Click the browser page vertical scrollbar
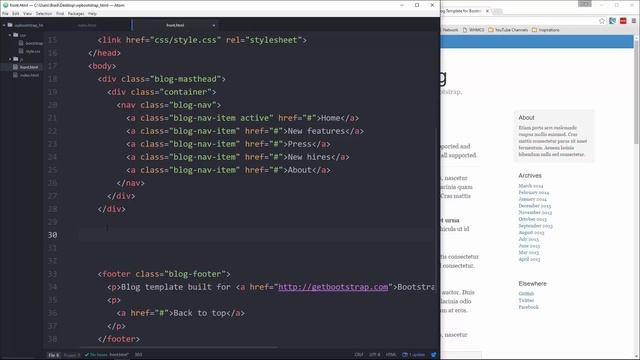Image resolution: width=640 pixels, height=360 pixels. (637, 92)
